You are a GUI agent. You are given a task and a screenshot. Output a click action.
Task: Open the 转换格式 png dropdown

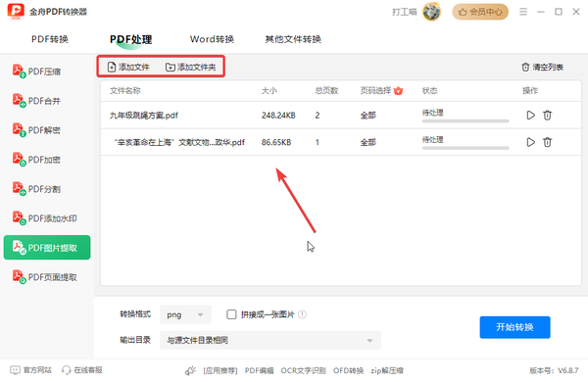coord(185,314)
